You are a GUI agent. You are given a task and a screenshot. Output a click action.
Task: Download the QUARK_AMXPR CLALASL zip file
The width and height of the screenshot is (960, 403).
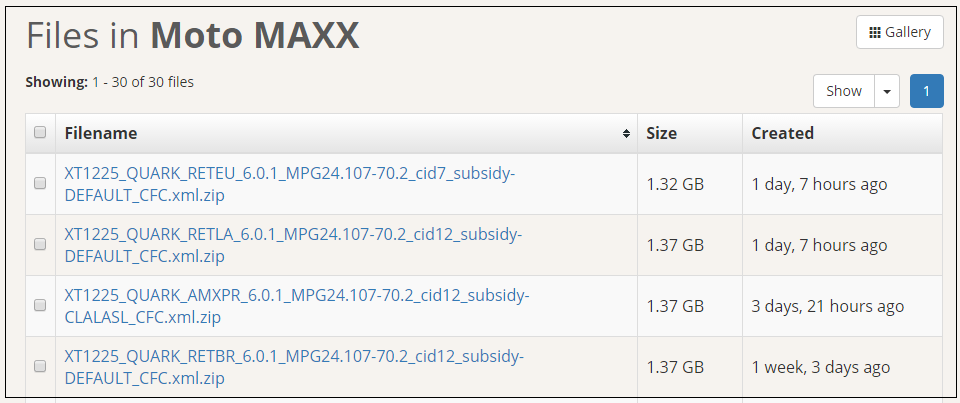point(296,306)
